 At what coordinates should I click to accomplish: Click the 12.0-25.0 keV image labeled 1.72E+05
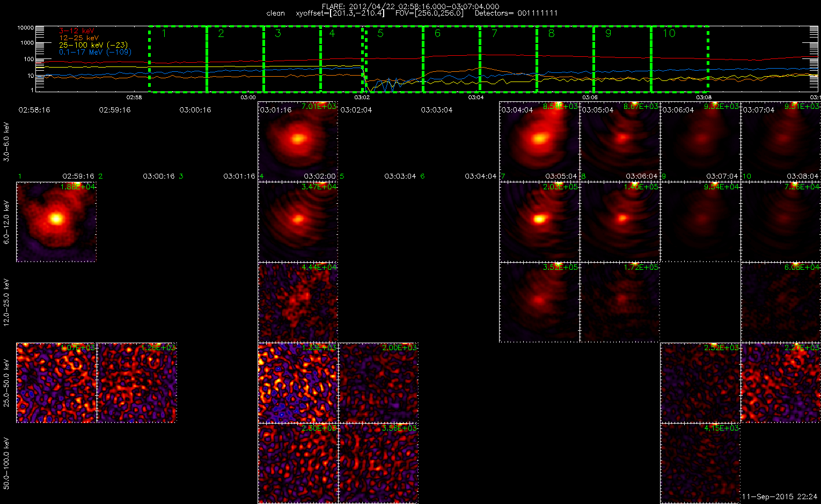[x=620, y=302]
